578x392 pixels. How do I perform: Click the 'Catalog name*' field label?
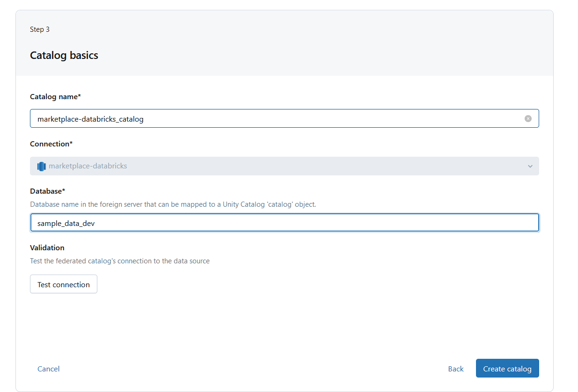point(55,96)
